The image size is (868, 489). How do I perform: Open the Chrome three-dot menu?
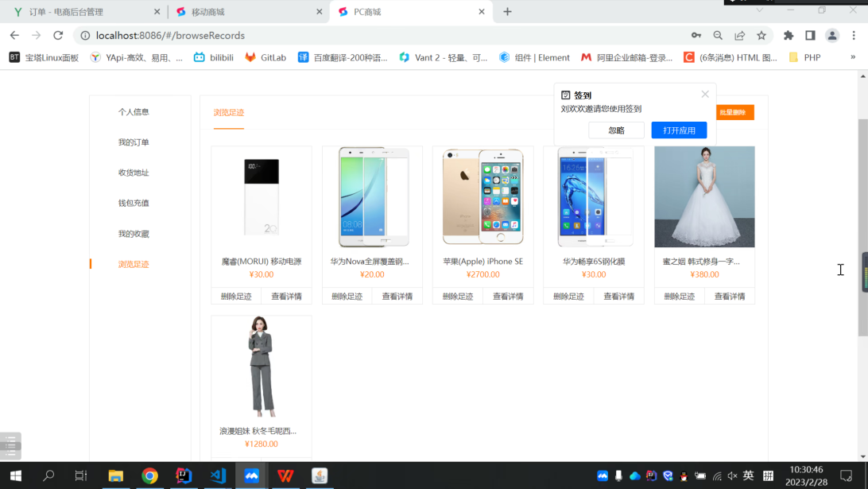click(854, 36)
